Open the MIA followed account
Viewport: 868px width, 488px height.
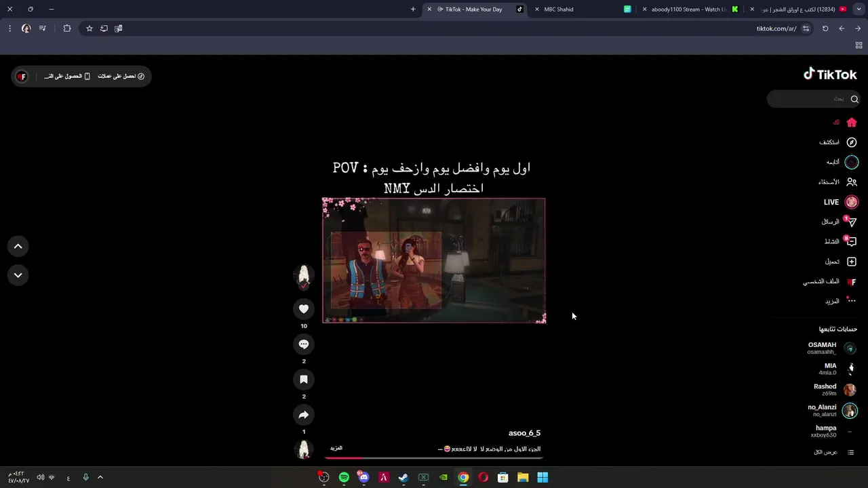[x=838, y=369]
